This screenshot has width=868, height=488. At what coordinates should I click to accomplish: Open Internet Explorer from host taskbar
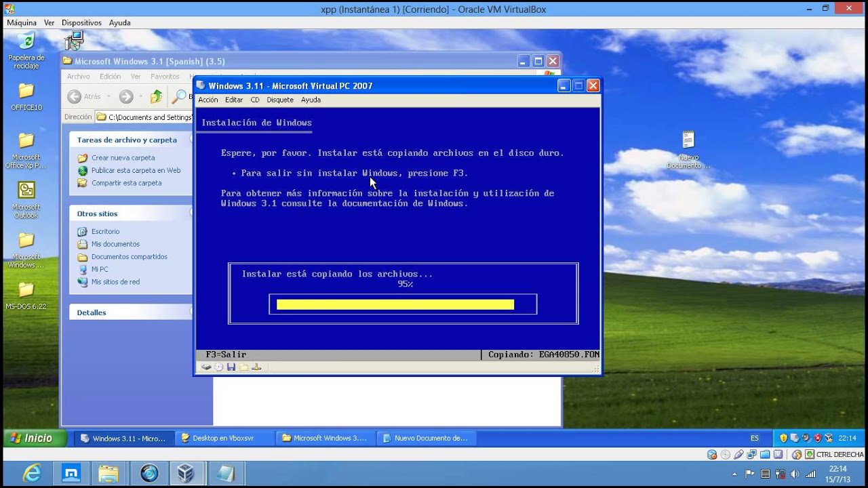click(32, 472)
